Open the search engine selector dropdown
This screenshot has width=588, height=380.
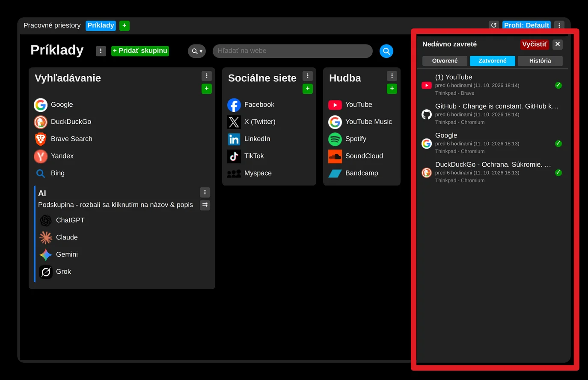click(x=197, y=51)
